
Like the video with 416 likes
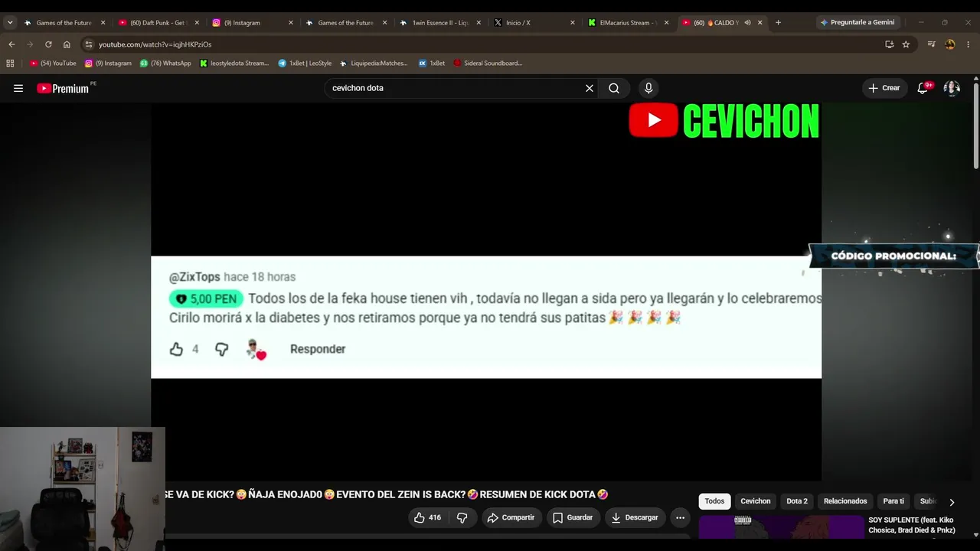pos(427,517)
